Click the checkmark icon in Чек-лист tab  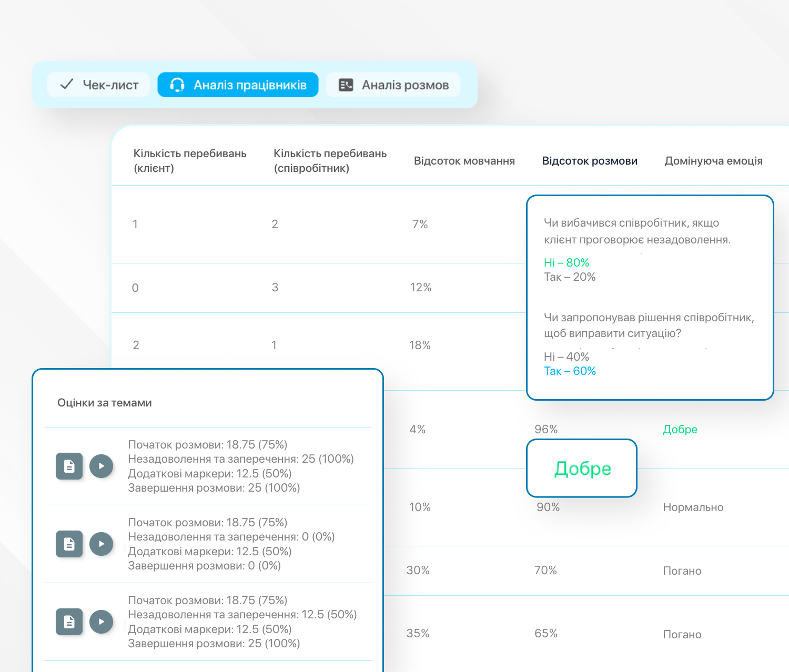(x=67, y=85)
